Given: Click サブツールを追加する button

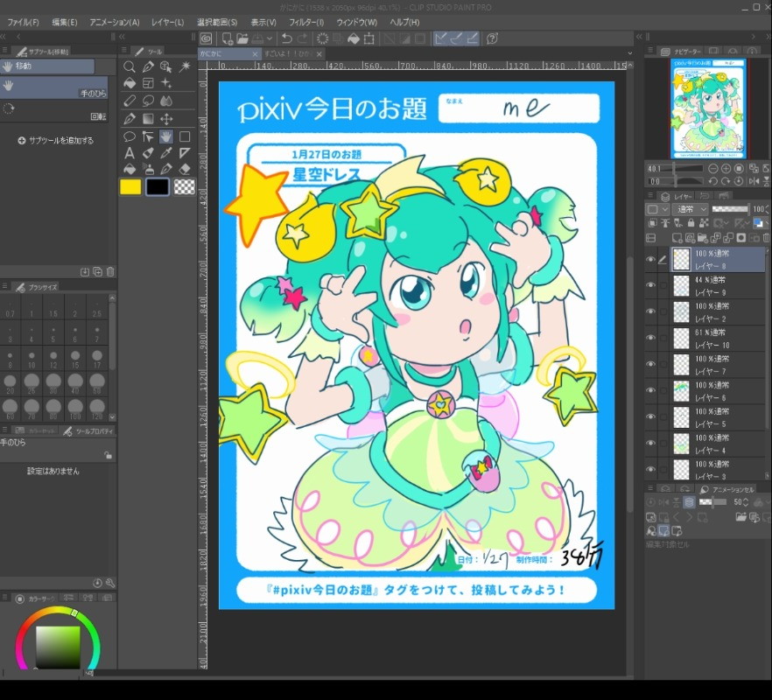Looking at the screenshot, I should [x=55, y=140].
